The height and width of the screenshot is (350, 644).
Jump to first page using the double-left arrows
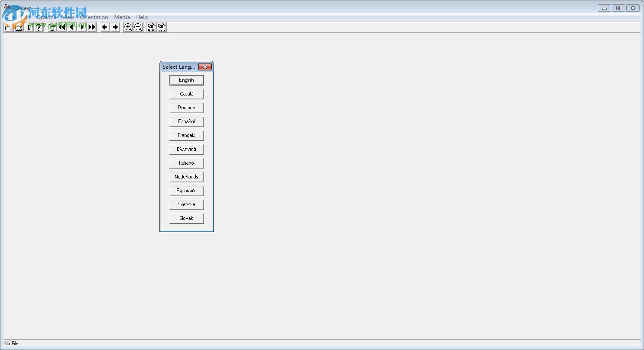pos(61,27)
